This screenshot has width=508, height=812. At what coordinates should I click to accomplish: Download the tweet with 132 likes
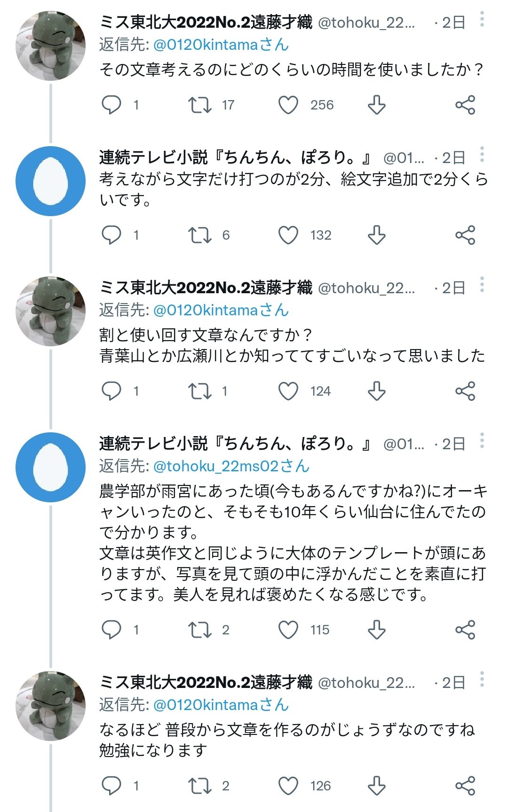(x=376, y=235)
